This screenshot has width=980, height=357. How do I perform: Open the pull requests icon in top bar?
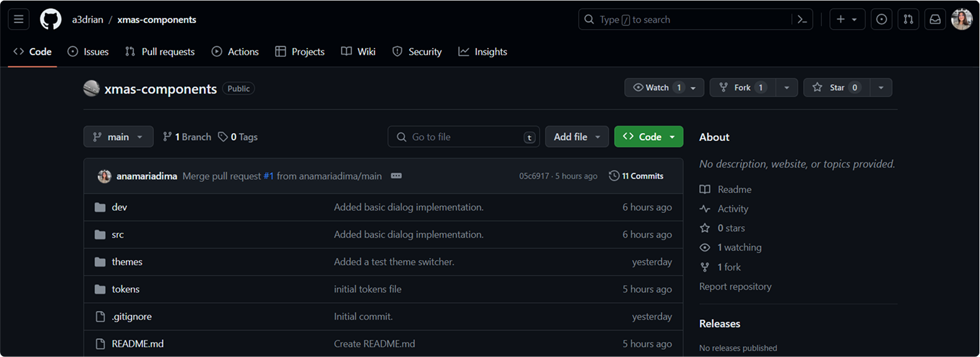point(908,20)
